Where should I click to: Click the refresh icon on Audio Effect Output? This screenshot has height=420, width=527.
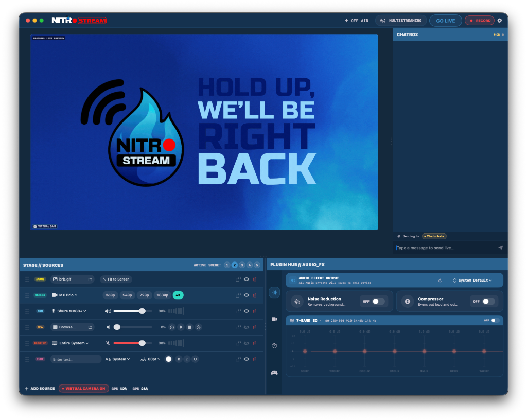440,281
